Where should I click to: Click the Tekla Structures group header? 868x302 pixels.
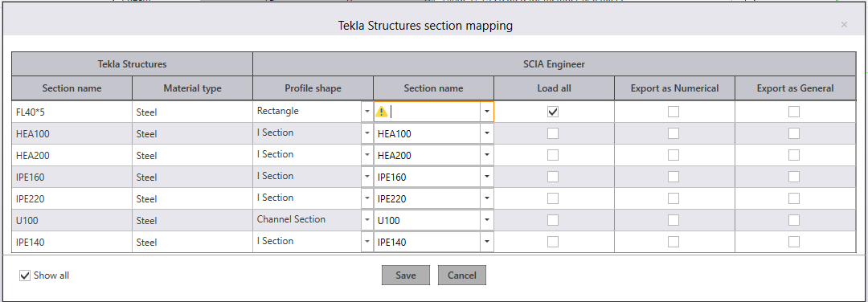pyautogui.click(x=133, y=64)
